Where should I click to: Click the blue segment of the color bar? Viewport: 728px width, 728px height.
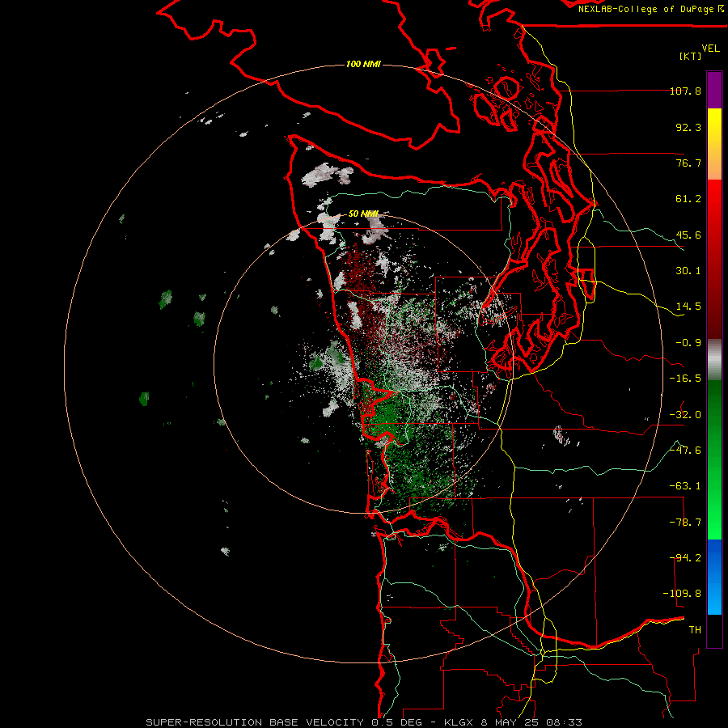(x=714, y=577)
